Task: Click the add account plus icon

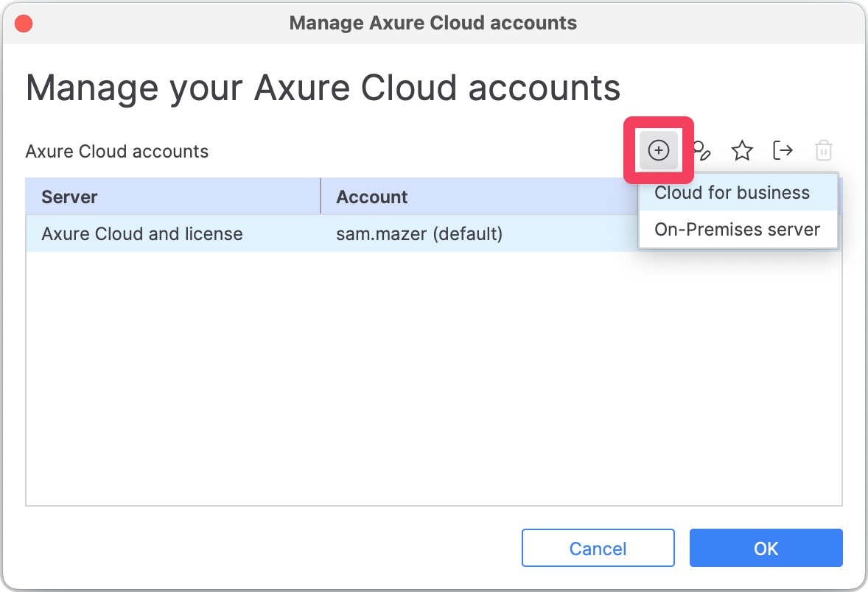Action: coord(658,151)
